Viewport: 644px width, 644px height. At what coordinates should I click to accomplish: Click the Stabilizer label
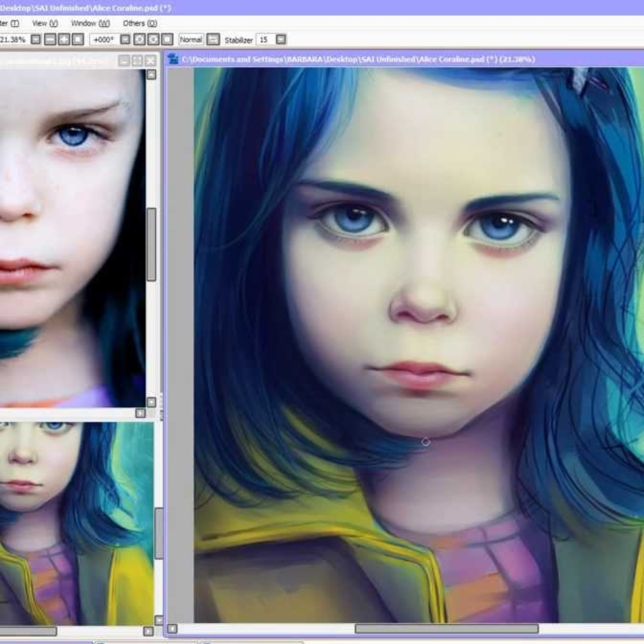click(x=239, y=40)
